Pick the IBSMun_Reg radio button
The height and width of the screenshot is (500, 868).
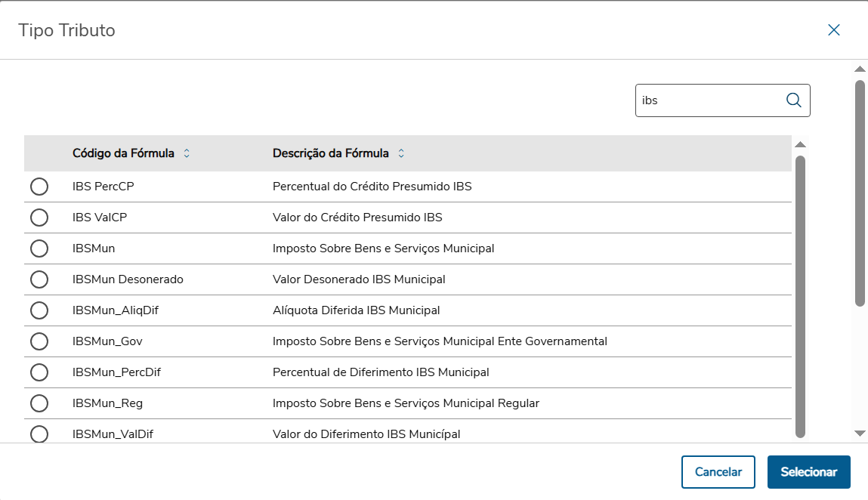pyautogui.click(x=39, y=403)
